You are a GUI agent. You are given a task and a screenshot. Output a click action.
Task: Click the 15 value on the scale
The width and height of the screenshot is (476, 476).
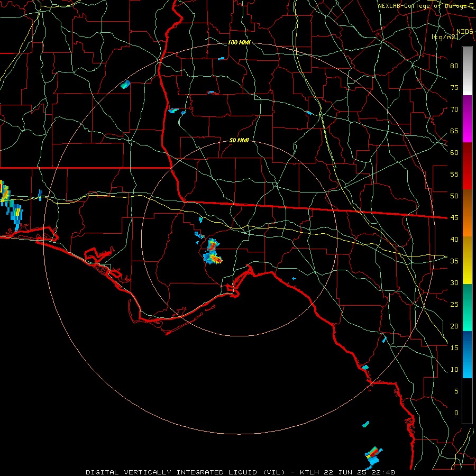[454, 348]
